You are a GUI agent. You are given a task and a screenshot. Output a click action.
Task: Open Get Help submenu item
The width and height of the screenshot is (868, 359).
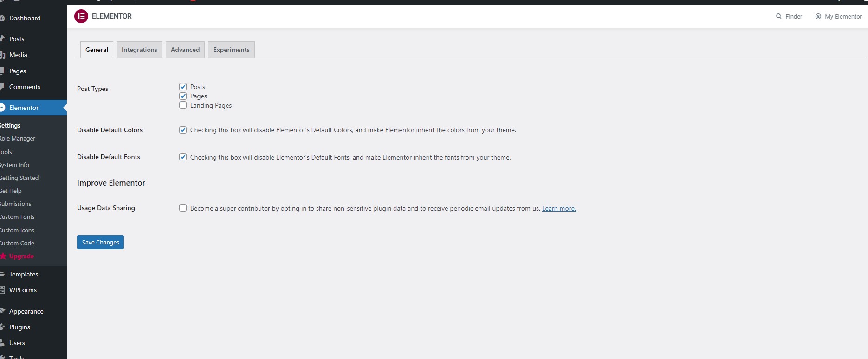(11, 191)
